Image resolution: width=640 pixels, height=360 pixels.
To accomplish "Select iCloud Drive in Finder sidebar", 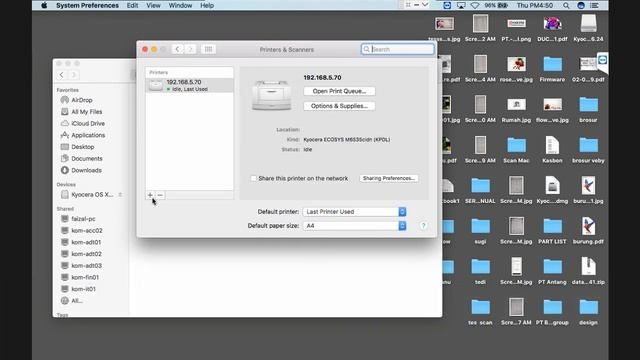I will [88, 123].
